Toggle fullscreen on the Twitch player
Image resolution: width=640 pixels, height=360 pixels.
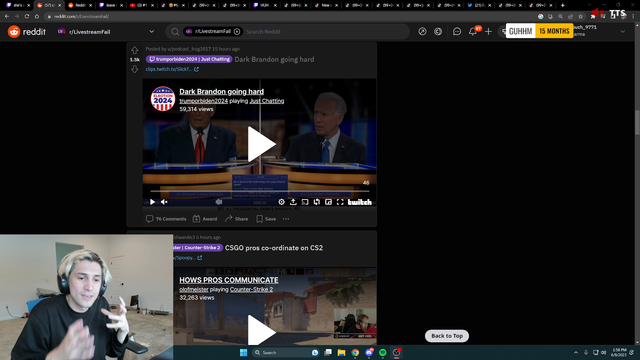tap(340, 202)
